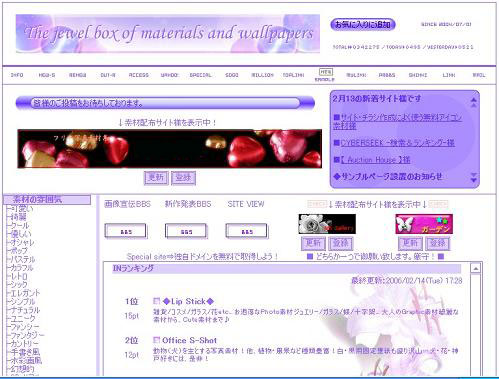
Task: Open the rose gallery banner
Action: pyautogui.click(x=327, y=224)
